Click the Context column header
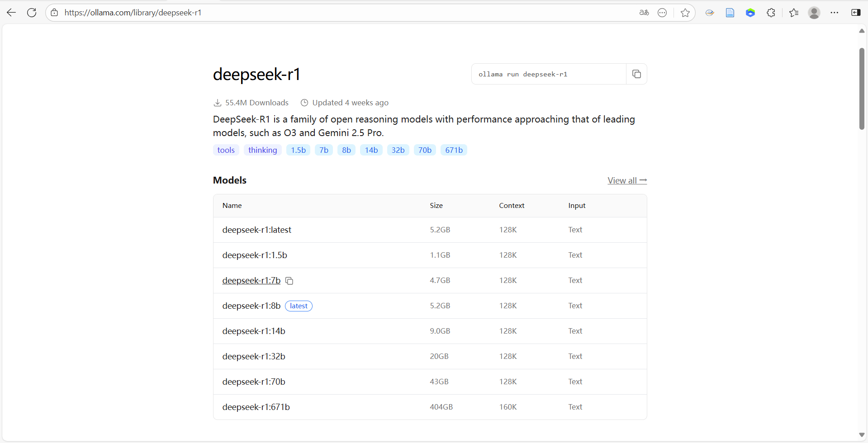This screenshot has height=443, width=868. tap(512, 206)
